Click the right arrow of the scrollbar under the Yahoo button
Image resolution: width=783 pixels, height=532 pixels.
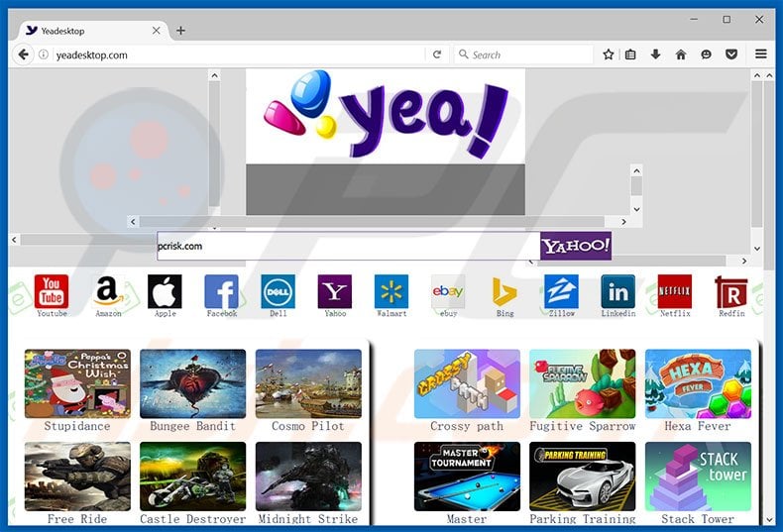[744, 261]
